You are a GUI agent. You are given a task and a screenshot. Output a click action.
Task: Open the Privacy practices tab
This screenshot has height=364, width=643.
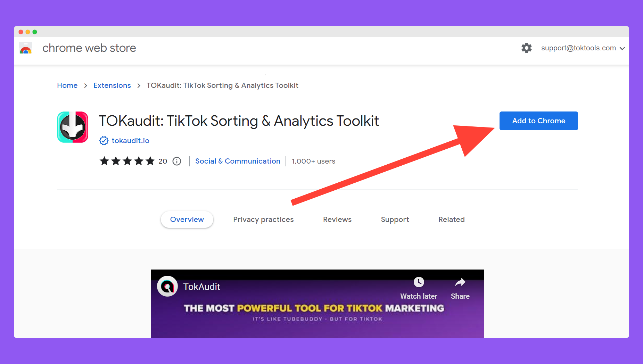coord(263,219)
